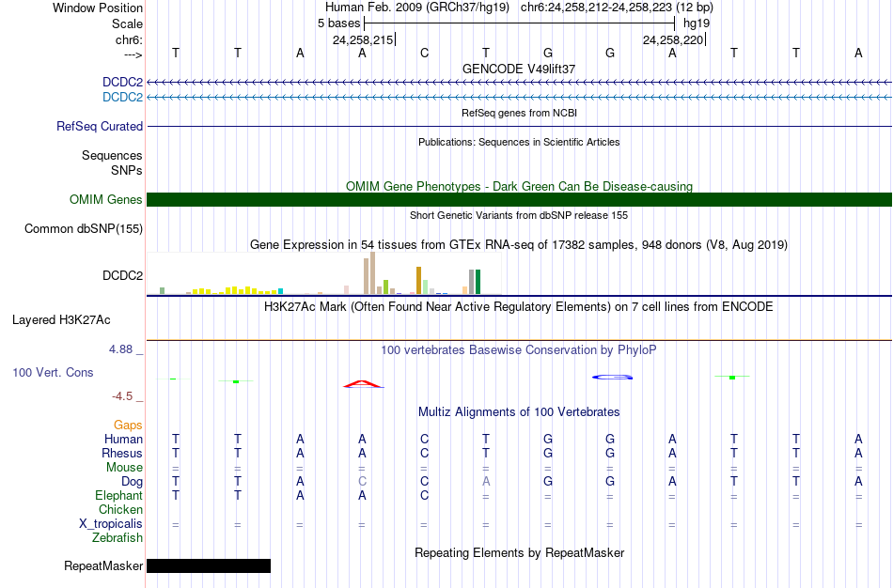Click the blue G conservation logo glyph

(x=612, y=377)
